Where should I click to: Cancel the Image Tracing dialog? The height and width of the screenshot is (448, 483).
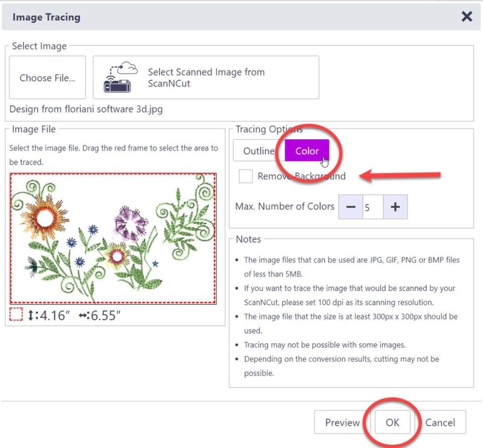click(x=441, y=423)
